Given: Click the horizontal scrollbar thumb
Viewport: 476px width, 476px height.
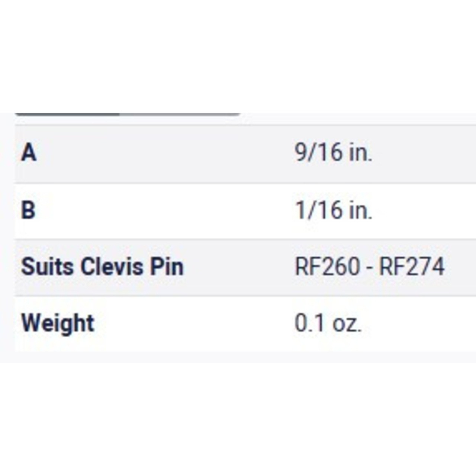Looking at the screenshot, I should point(67,114).
